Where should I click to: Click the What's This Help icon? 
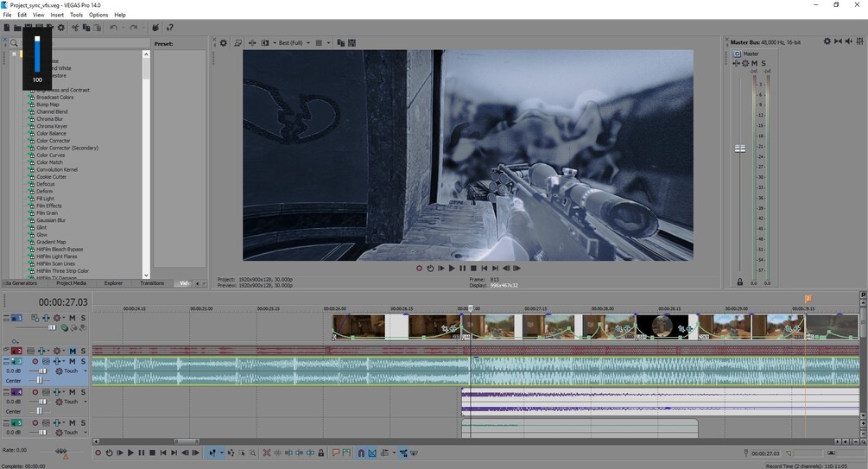(170, 27)
